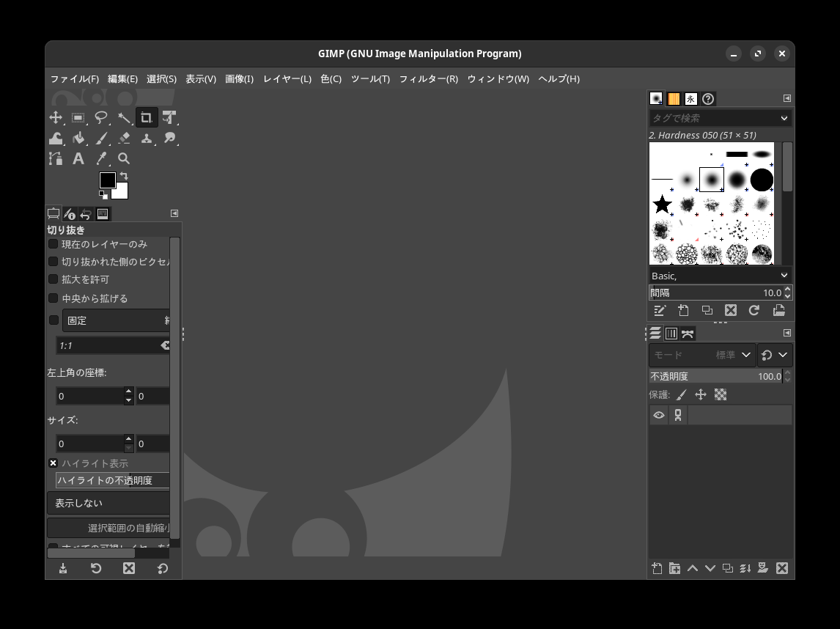Refresh brushes icon
Screen dimensions: 840x629
(x=754, y=310)
